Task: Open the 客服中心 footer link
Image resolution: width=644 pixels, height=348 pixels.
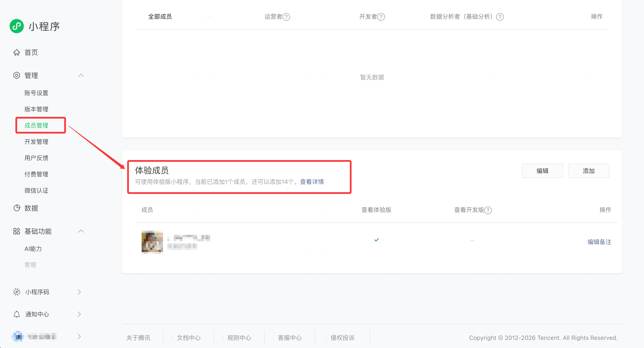Action: tap(290, 338)
